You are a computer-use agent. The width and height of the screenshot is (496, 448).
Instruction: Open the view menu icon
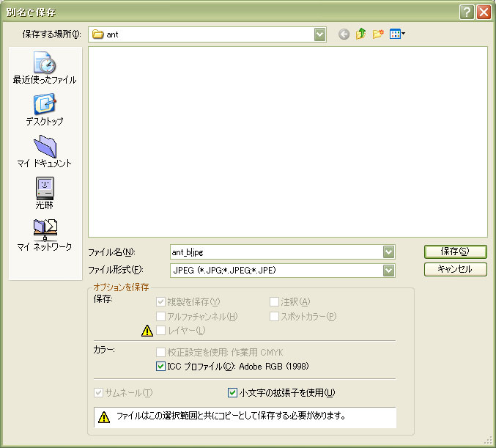[397, 34]
